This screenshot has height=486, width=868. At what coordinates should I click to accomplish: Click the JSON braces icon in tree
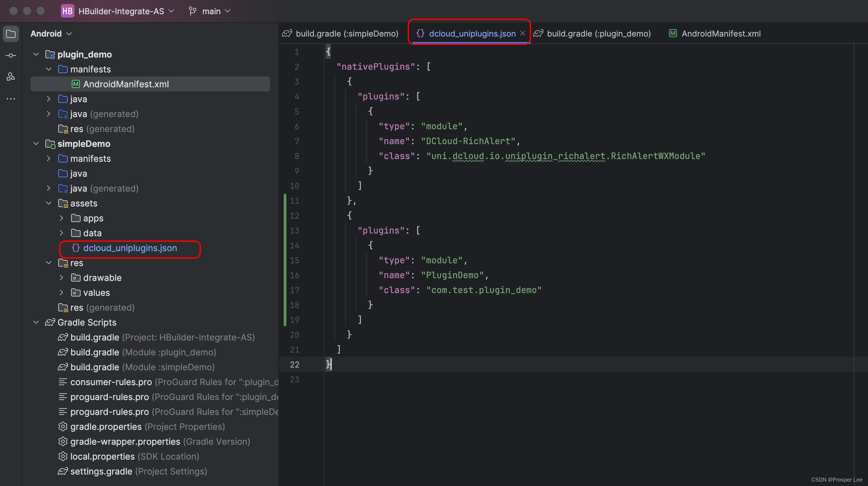76,248
